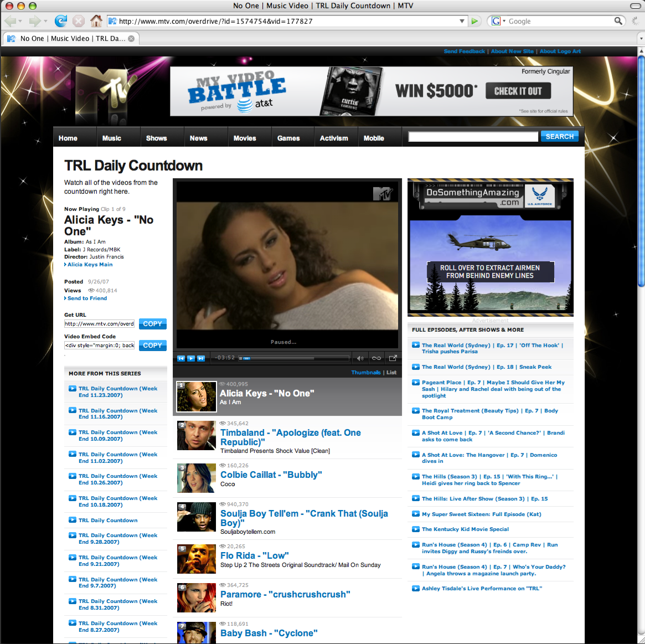The height and width of the screenshot is (644, 645).
Task: Open Baby Bash Cyclone title link
Action: (269, 633)
